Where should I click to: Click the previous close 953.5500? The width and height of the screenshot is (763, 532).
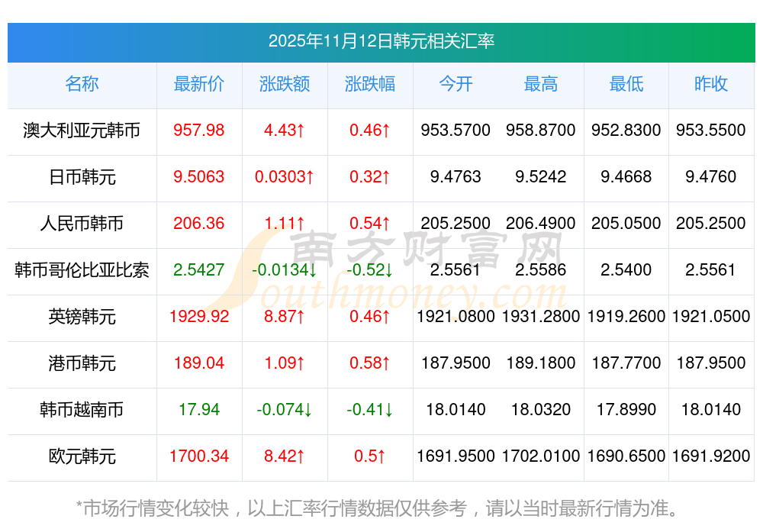point(711,130)
